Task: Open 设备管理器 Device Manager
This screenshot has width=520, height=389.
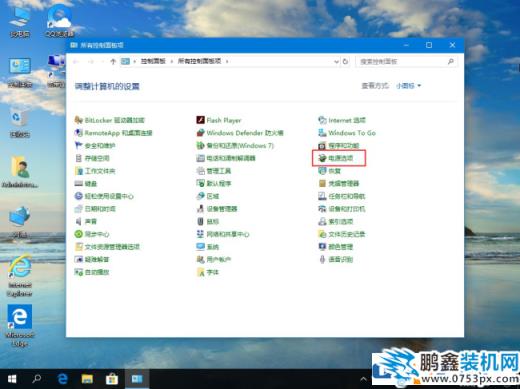Action: coord(217,209)
